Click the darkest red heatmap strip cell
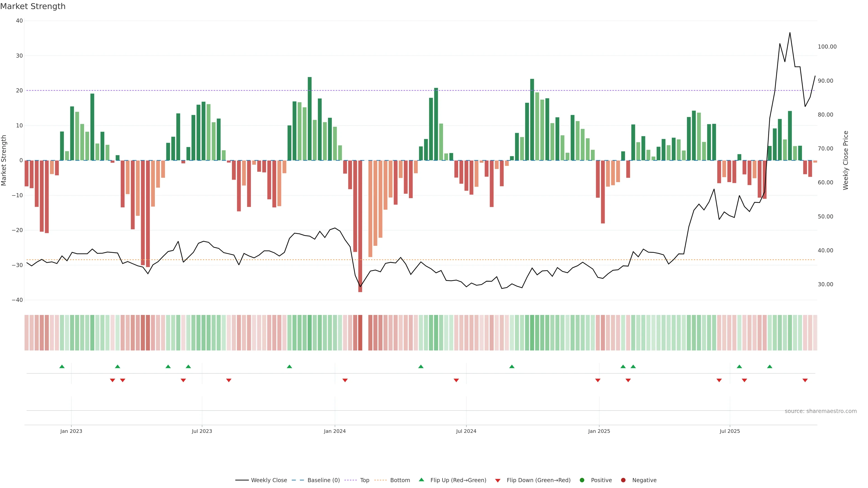Viewport: 868px width, 488px height. (360, 333)
